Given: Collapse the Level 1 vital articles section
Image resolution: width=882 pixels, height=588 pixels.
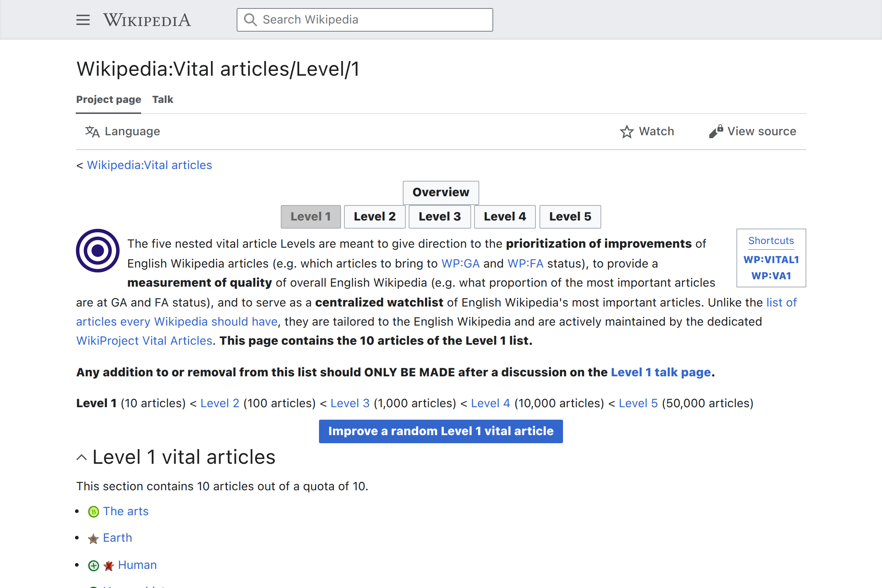Looking at the screenshot, I should [x=81, y=458].
